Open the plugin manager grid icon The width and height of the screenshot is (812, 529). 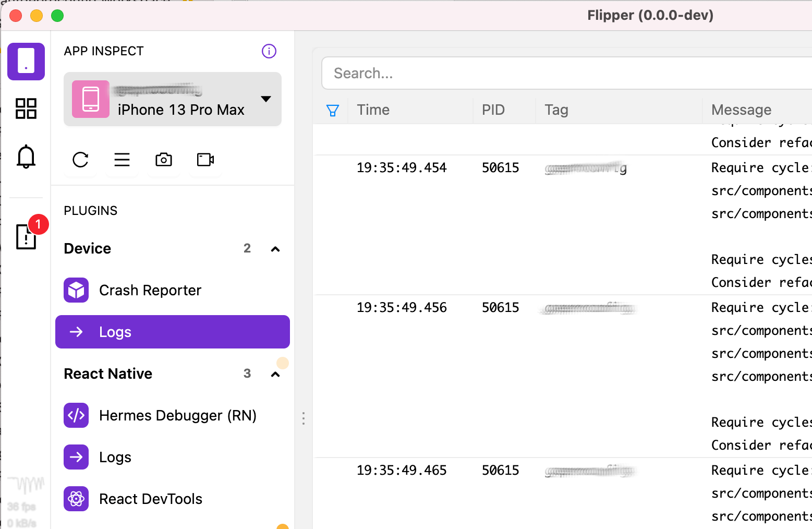click(x=26, y=109)
